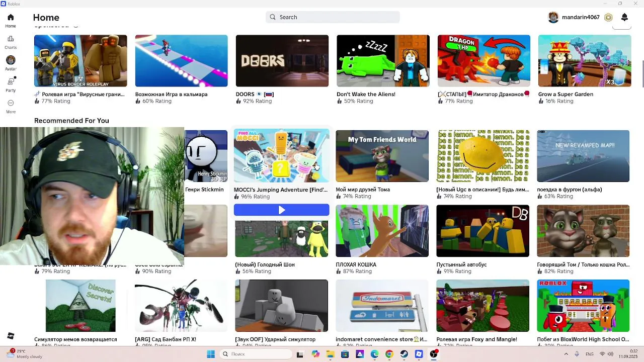This screenshot has width=644, height=362.
Task: Open the Discover Secrets meme simulator thumbnail
Action: pos(80,306)
